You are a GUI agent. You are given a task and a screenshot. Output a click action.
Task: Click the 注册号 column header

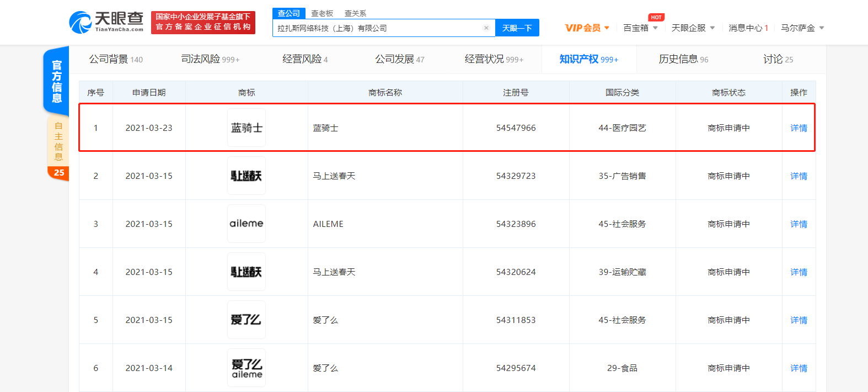[x=516, y=92]
